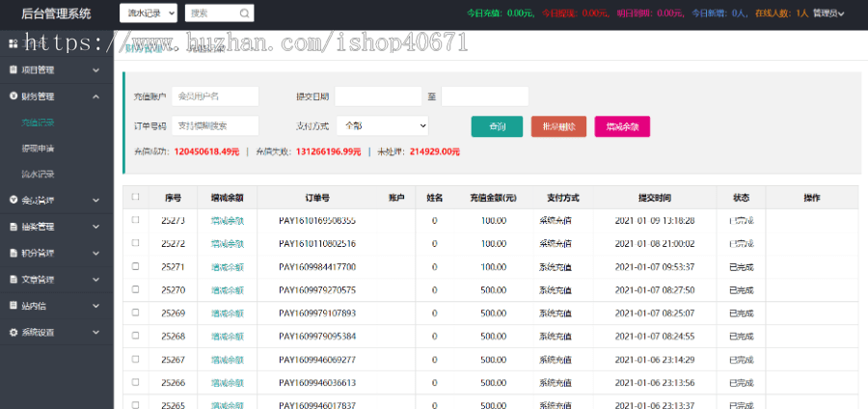Click the 会员用户名 input field
Viewport: 868px width, 409px height.
pos(215,96)
